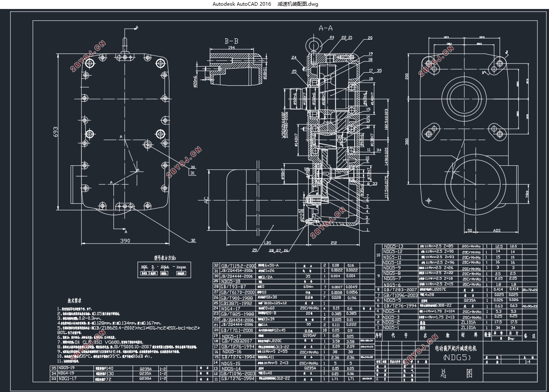
Task: Select the NDG5-19 entry in bottom-left table
Action: point(66,367)
